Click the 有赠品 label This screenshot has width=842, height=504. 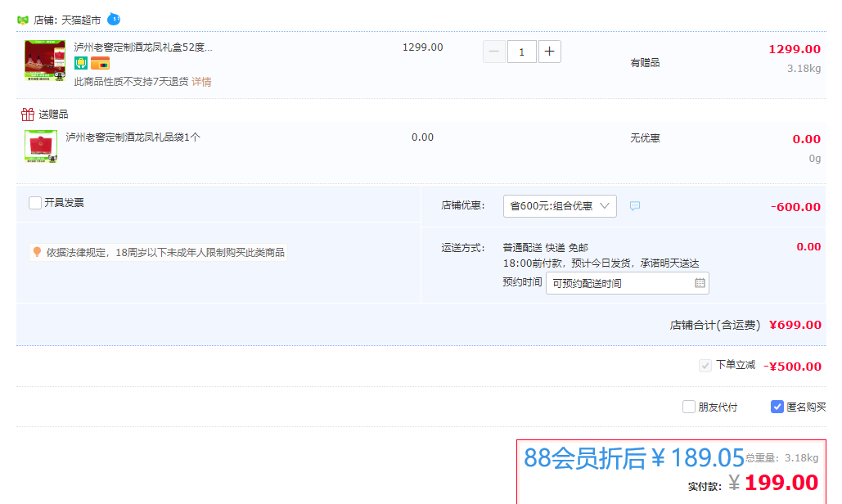[645, 63]
